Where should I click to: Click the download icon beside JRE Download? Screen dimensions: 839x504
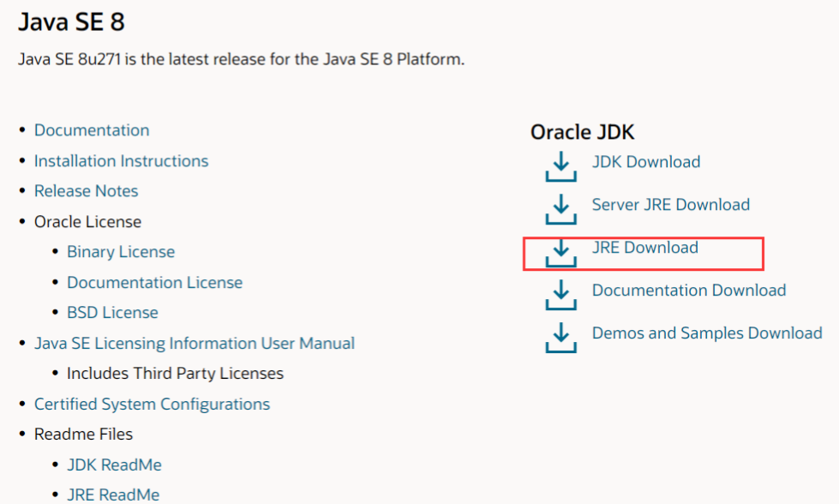(560, 253)
